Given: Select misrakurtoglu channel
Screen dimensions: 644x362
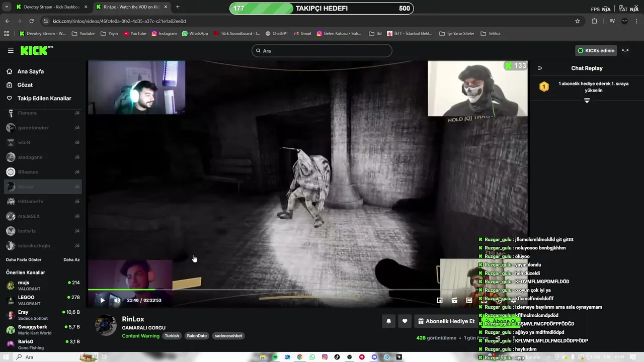Looking at the screenshot, I should point(43,246).
